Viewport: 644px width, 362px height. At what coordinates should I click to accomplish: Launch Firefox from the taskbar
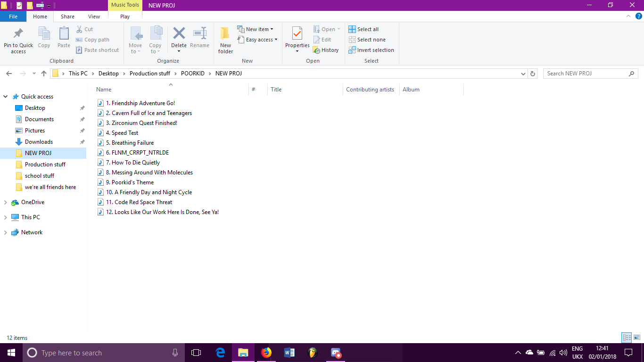pyautogui.click(x=266, y=353)
